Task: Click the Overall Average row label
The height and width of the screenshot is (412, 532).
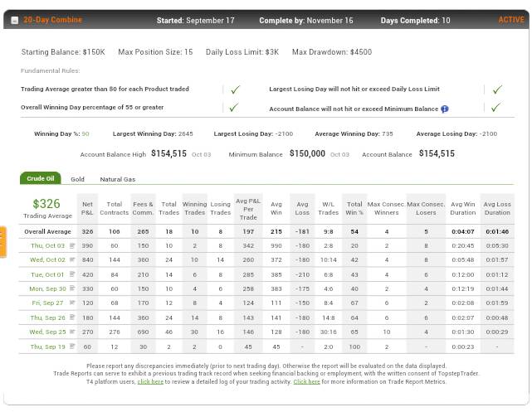Action: tap(47, 232)
